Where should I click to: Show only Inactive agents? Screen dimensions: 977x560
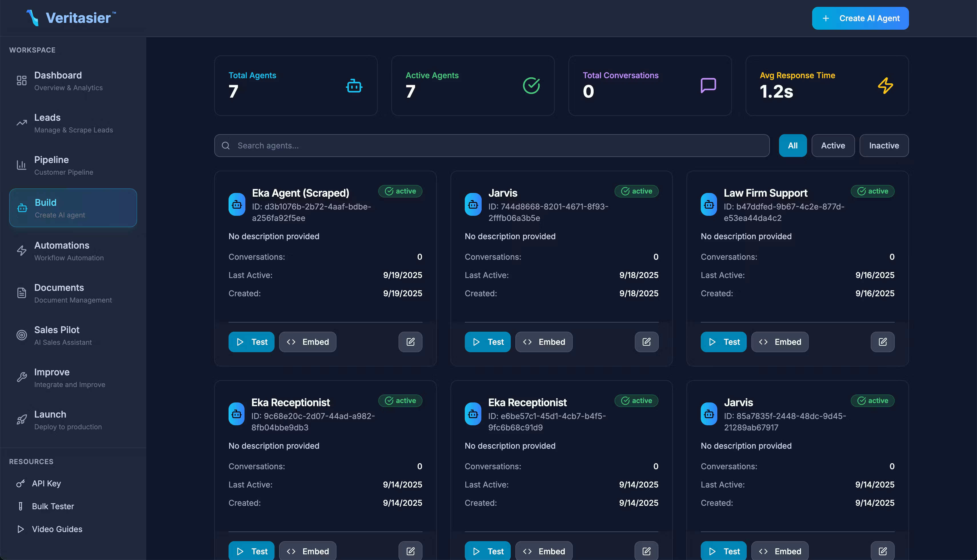(884, 145)
